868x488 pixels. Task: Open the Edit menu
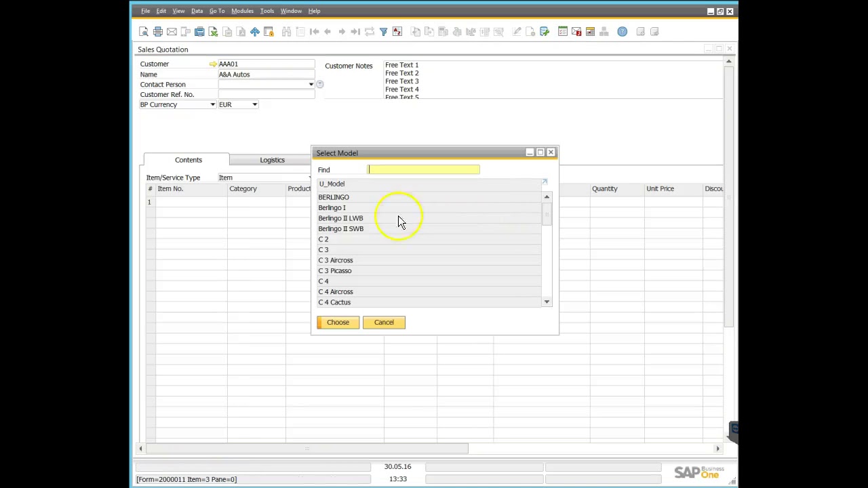(x=161, y=11)
